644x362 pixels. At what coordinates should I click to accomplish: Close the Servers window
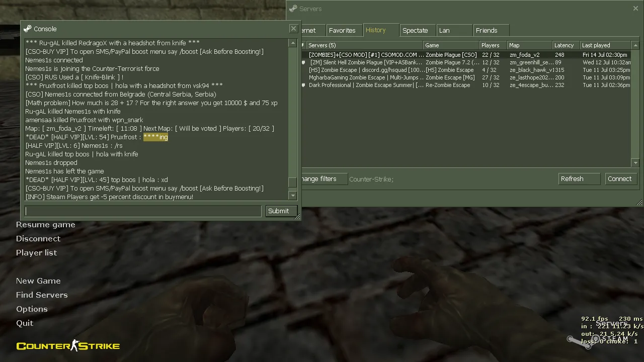pos(635,8)
